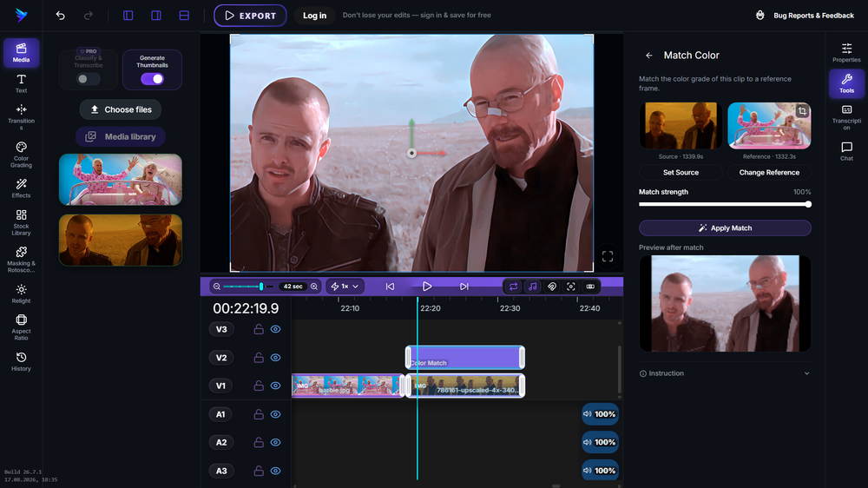Lock the A2 track
Viewport: 868px width, 488px height.
tap(259, 442)
